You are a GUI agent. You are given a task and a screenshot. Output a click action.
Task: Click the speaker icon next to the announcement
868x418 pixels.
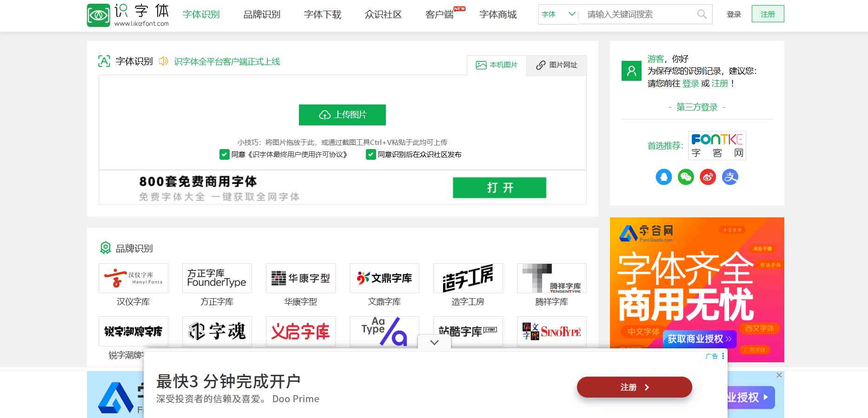[x=164, y=61]
